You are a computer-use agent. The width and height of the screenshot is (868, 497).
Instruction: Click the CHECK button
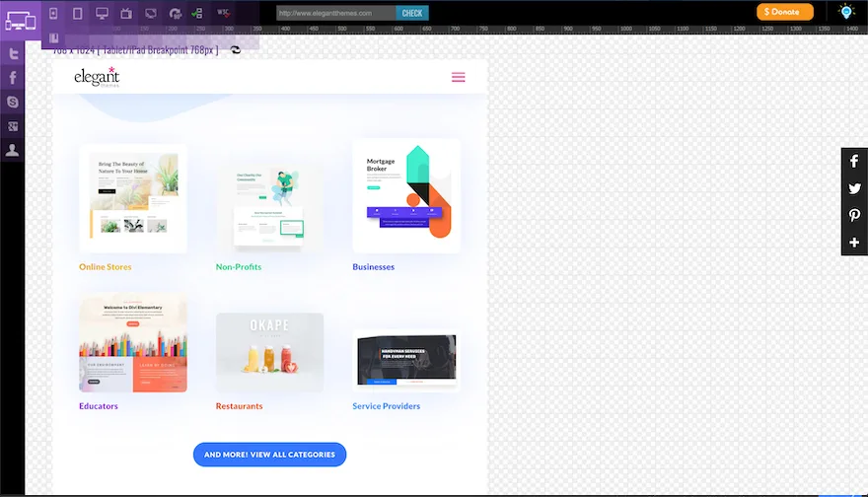click(412, 13)
